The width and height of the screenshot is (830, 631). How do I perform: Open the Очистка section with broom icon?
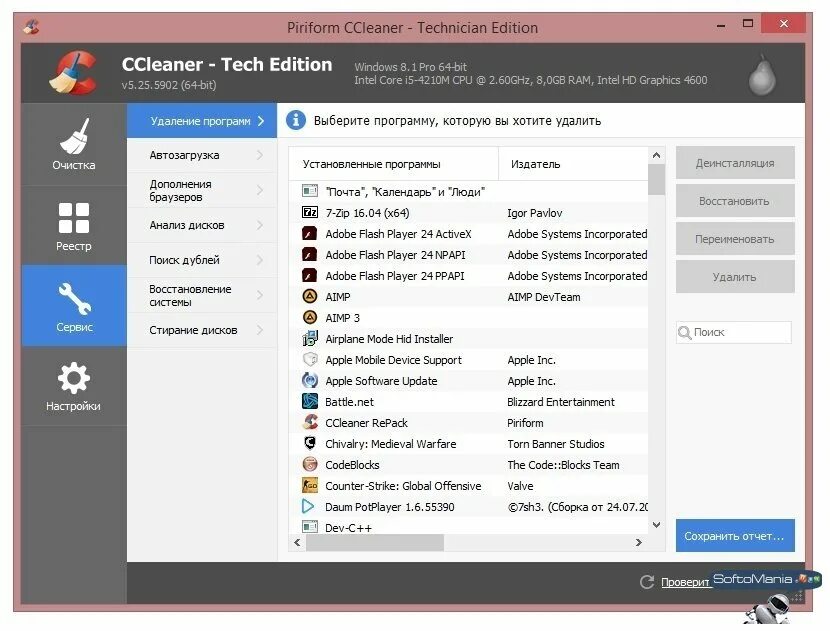(x=74, y=144)
